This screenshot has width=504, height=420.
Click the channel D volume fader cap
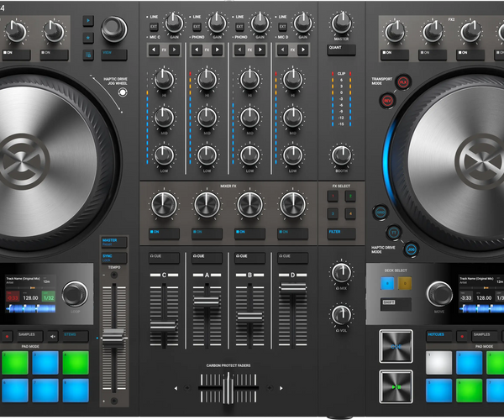[x=293, y=287]
